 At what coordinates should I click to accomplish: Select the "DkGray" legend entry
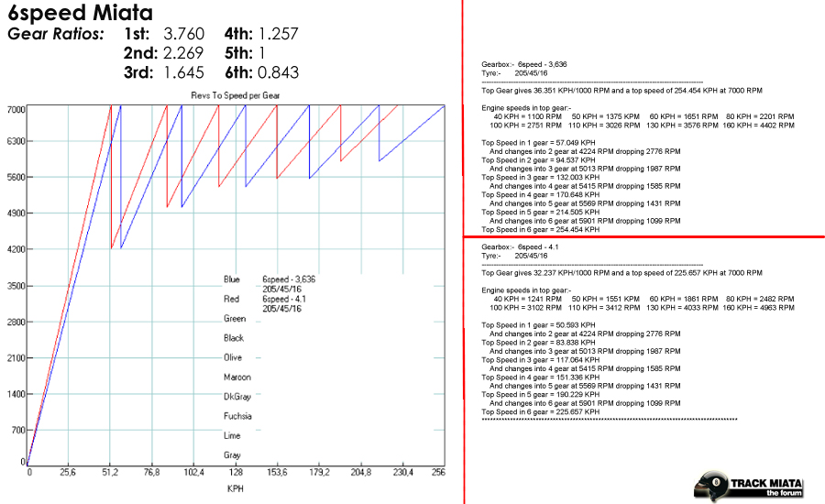coord(237,397)
